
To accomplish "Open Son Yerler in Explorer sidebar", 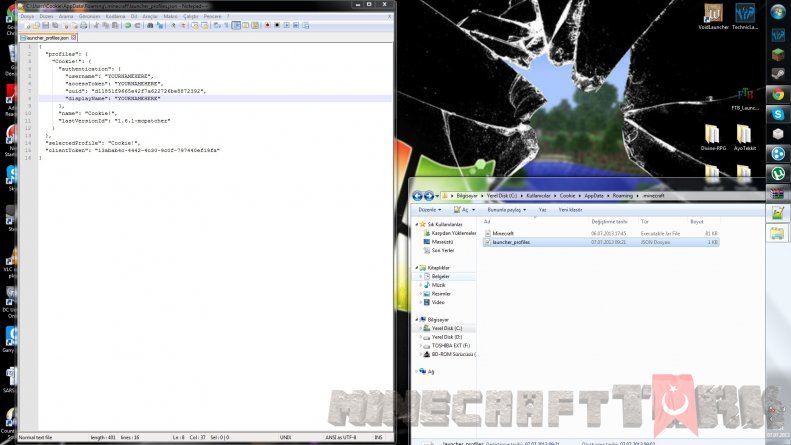I will [x=442, y=250].
